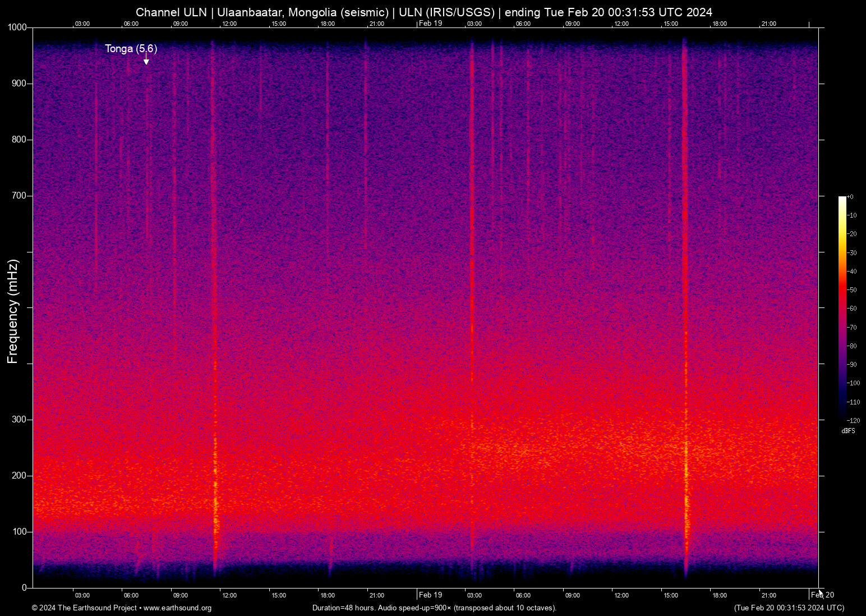The image size is (866, 616).
Task: Click the Feb 20 marker on the bottom axis
Action: tap(823, 595)
